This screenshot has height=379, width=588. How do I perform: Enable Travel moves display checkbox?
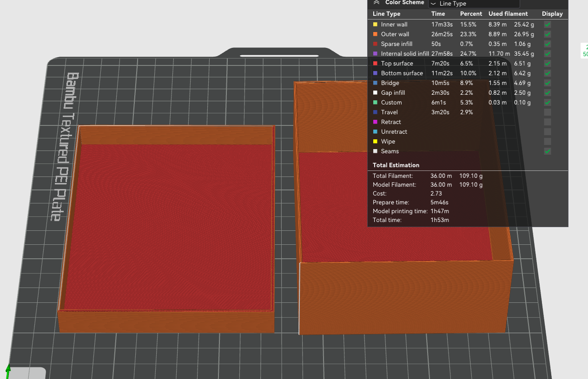[x=548, y=112]
